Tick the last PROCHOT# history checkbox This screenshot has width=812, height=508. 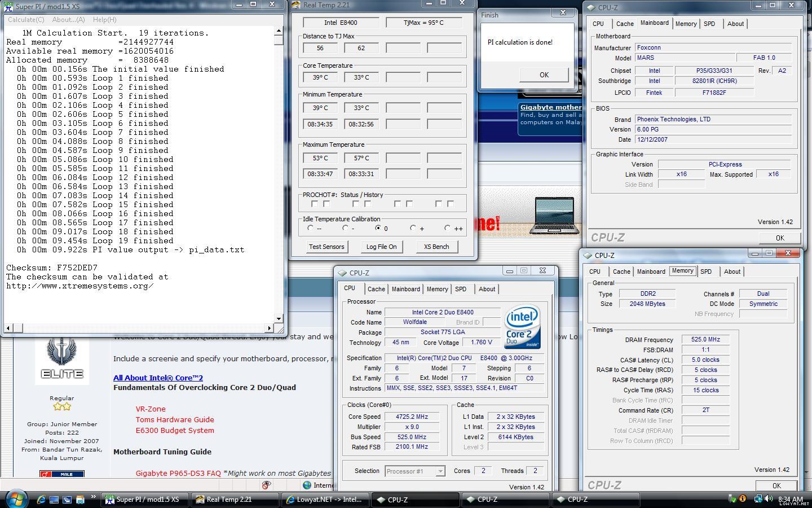pos(451,204)
